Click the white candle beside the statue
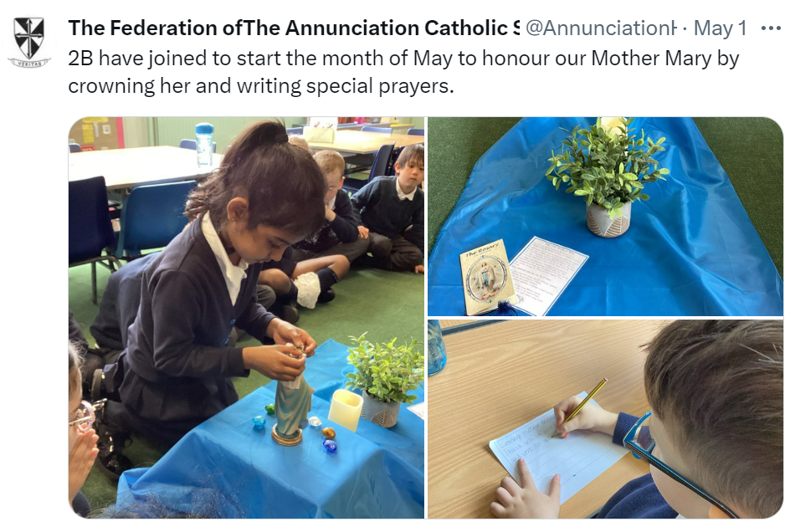The height and width of the screenshot is (532, 790). click(x=346, y=410)
